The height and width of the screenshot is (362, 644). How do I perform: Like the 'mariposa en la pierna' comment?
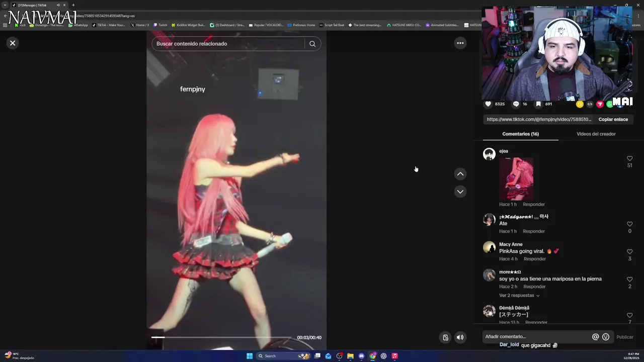pyautogui.click(x=629, y=280)
